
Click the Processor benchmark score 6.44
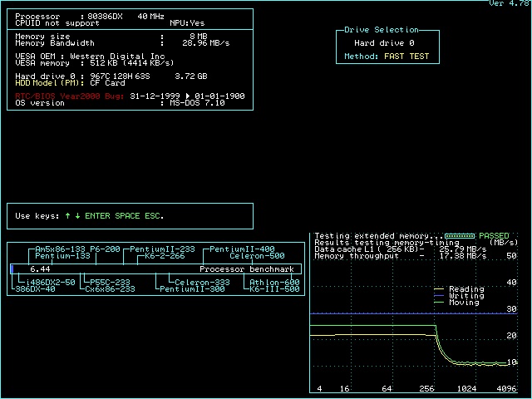click(x=40, y=269)
